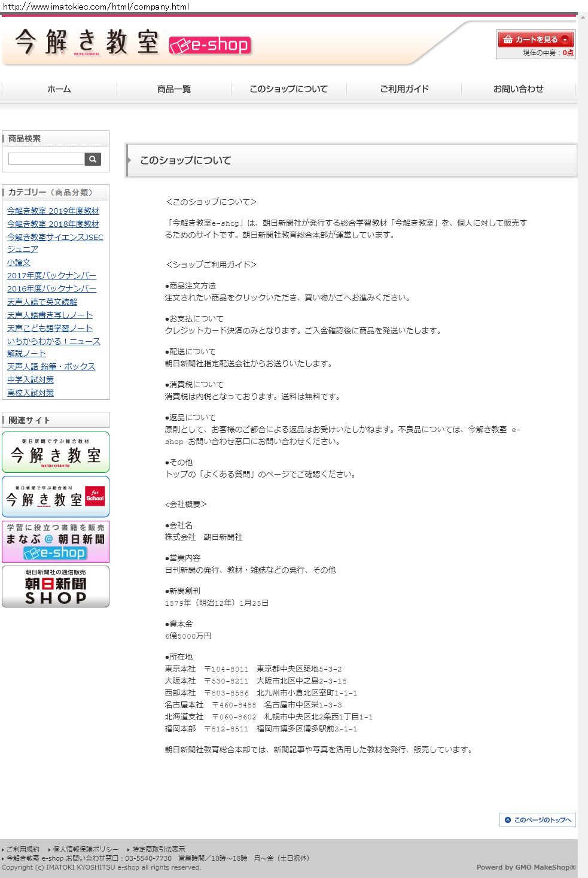Open the 高校入試対策 link

[x=31, y=393]
